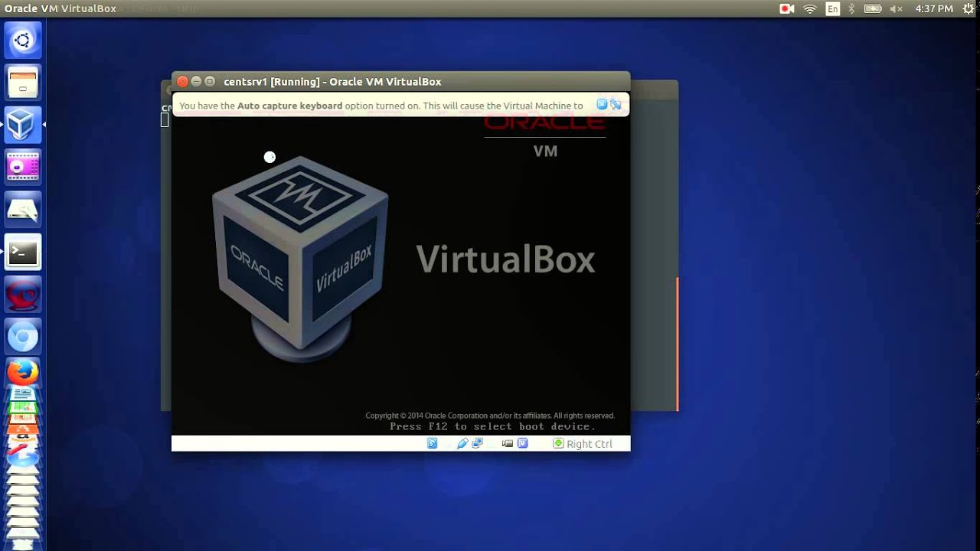Click the video capture camera indicator in status bar

(507, 444)
